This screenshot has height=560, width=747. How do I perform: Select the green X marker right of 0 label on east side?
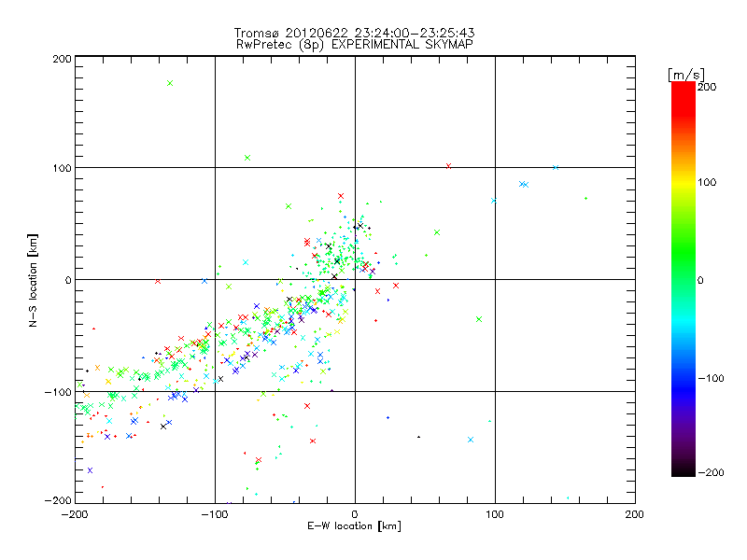(479, 319)
